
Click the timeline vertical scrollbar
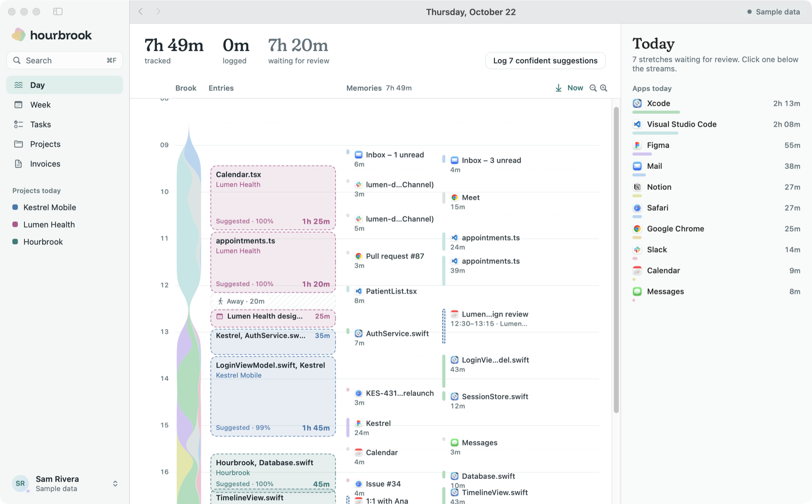click(616, 260)
